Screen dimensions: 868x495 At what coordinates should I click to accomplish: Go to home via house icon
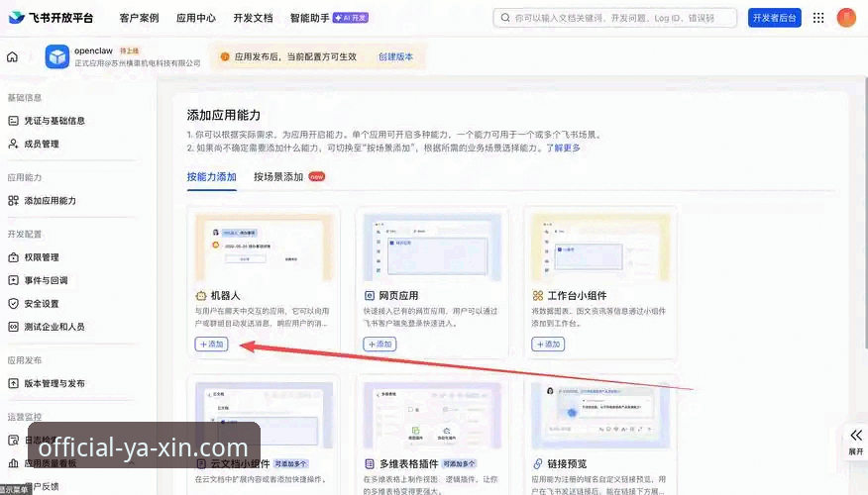(12, 57)
